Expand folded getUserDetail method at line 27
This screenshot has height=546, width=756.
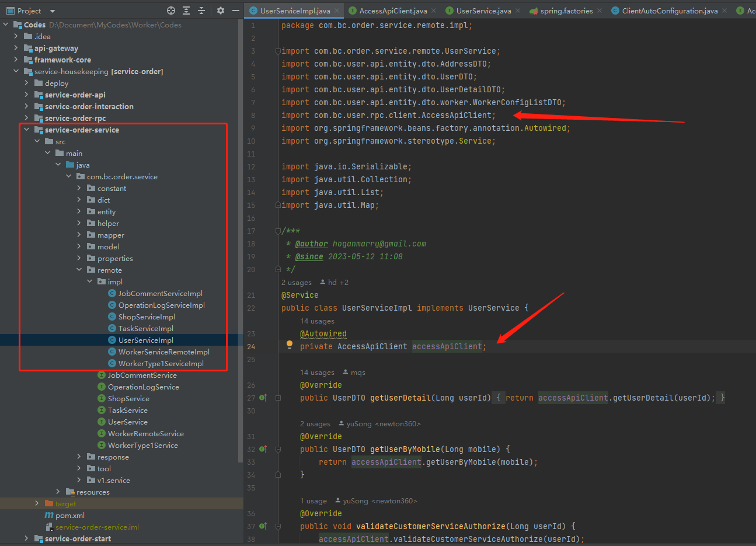coord(278,398)
